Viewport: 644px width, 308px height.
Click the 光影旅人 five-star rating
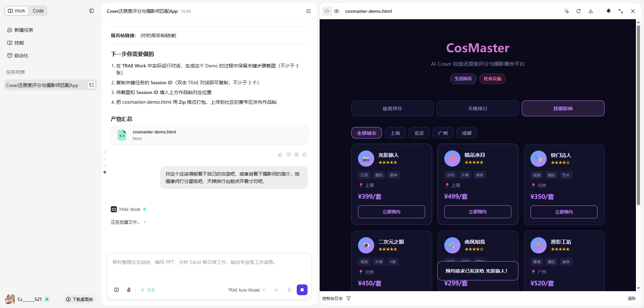[388, 162]
